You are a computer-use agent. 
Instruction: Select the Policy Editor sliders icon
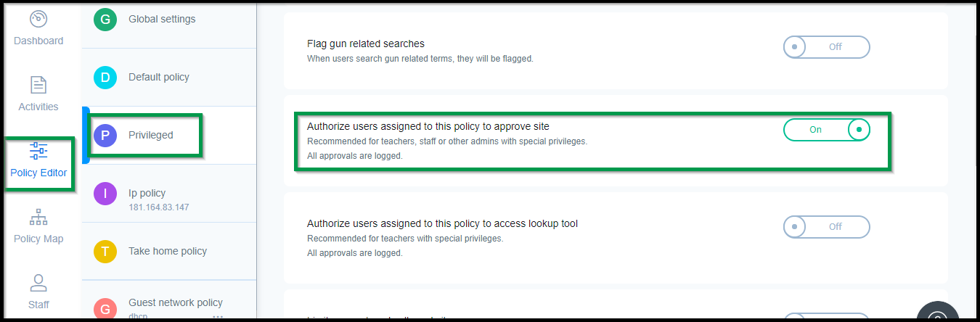(38, 151)
